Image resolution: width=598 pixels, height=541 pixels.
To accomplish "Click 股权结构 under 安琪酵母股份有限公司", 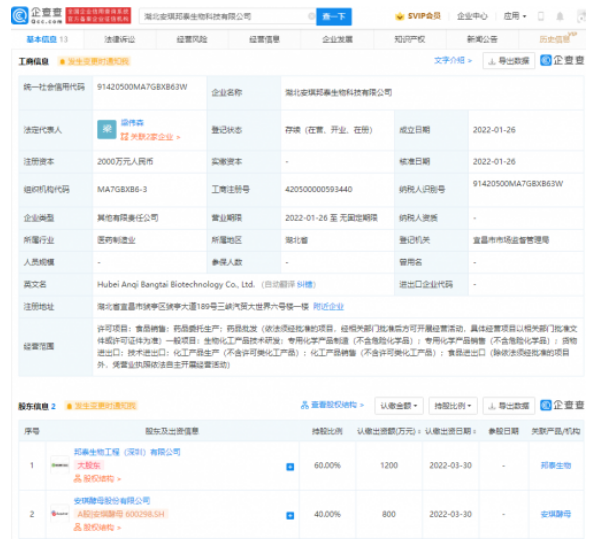I will [97, 527].
